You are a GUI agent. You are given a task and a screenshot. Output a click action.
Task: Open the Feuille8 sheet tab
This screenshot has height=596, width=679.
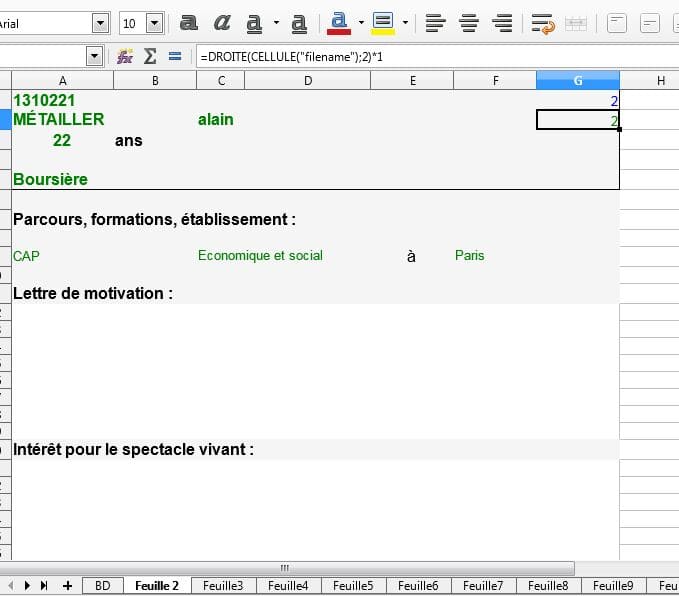pos(548,586)
